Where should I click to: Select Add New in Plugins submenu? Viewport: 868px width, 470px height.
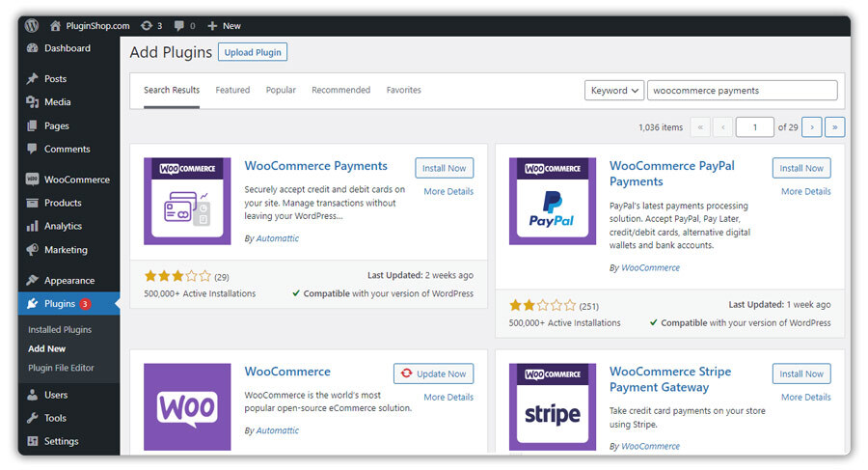point(47,348)
